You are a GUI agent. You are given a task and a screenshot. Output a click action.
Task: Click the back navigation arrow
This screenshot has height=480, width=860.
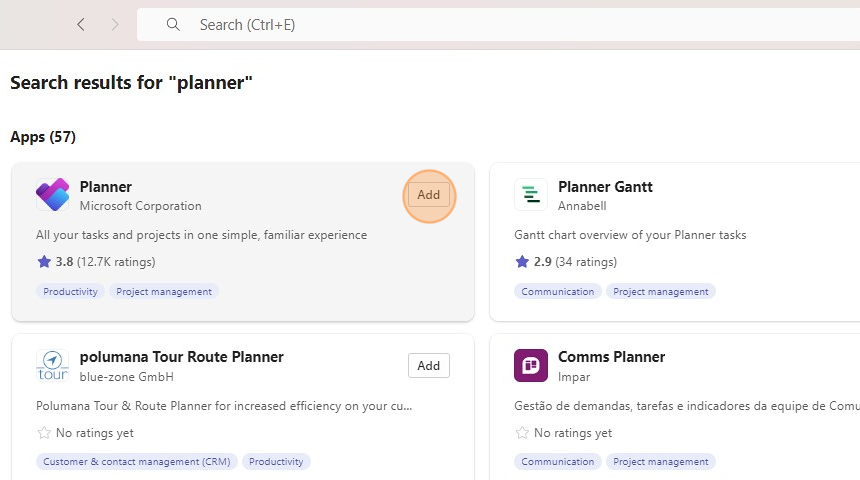[81, 24]
